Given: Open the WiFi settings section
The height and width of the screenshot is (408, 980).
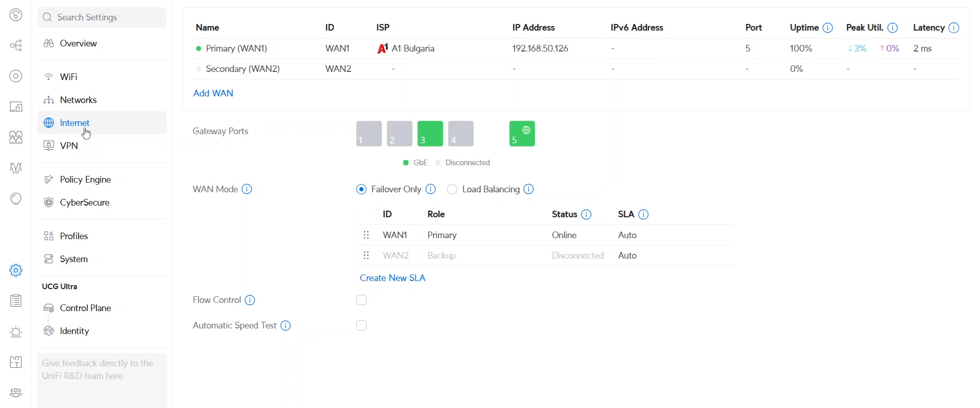Looking at the screenshot, I should (68, 77).
